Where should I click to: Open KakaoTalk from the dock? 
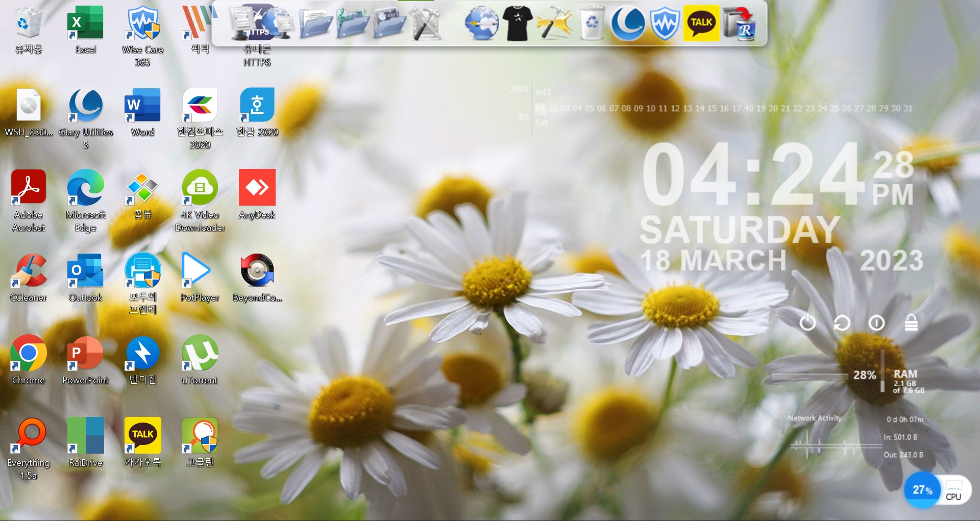[x=701, y=23]
